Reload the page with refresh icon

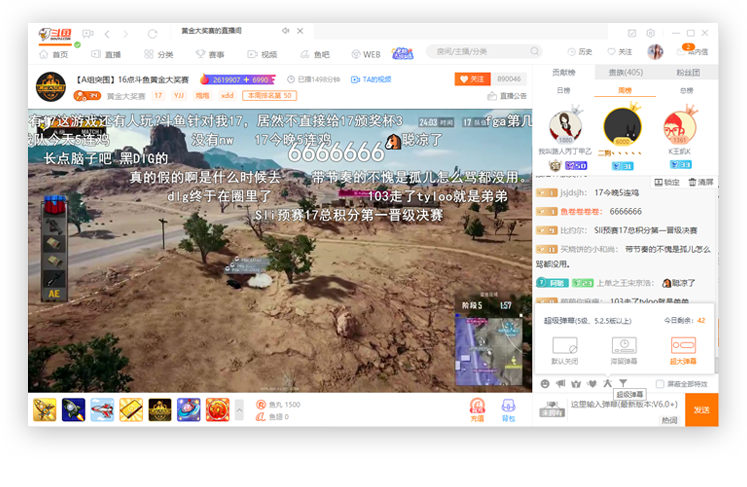152,34
